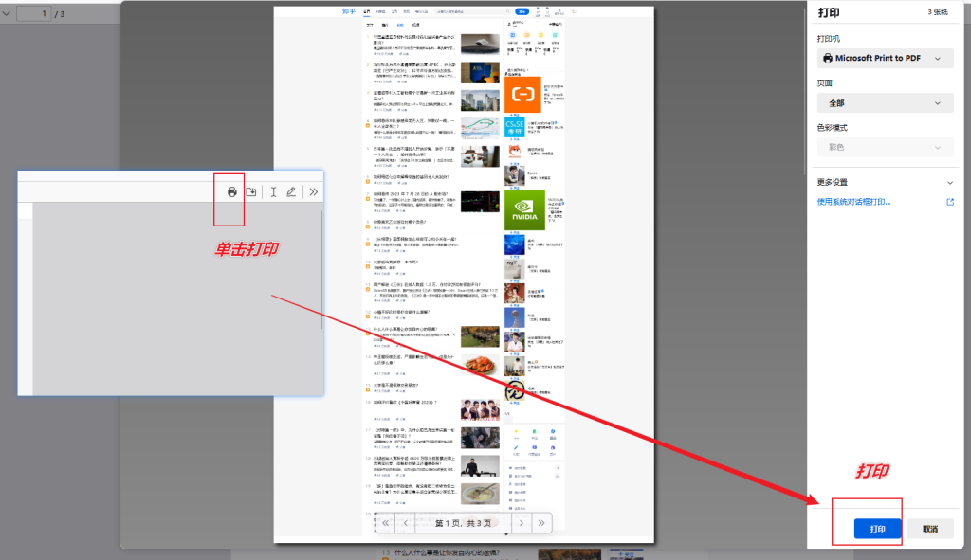This screenshot has width=971, height=560.
Task: Click the 使用系统对话框打印 link
Action: point(853,202)
